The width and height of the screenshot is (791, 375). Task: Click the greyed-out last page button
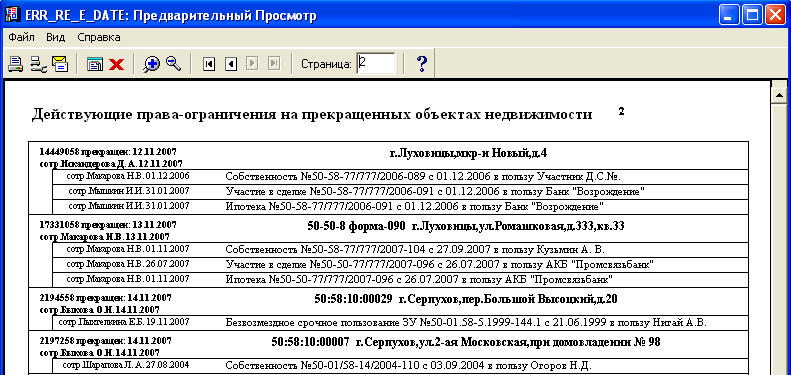(x=274, y=64)
